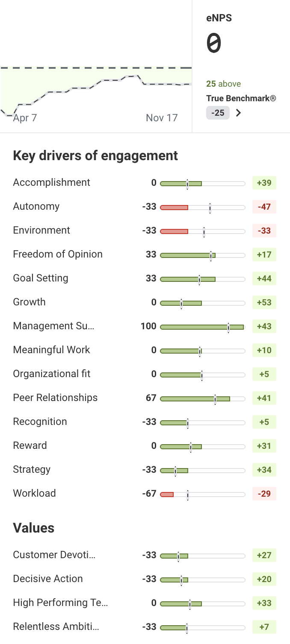
Task: Open the Accomplishment driver row
Action: [52, 183]
